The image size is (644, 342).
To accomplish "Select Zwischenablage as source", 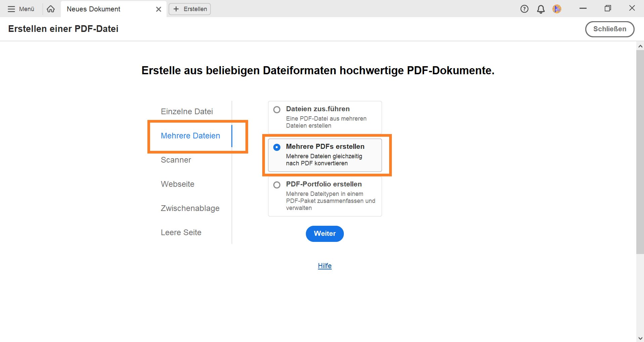I will [190, 208].
